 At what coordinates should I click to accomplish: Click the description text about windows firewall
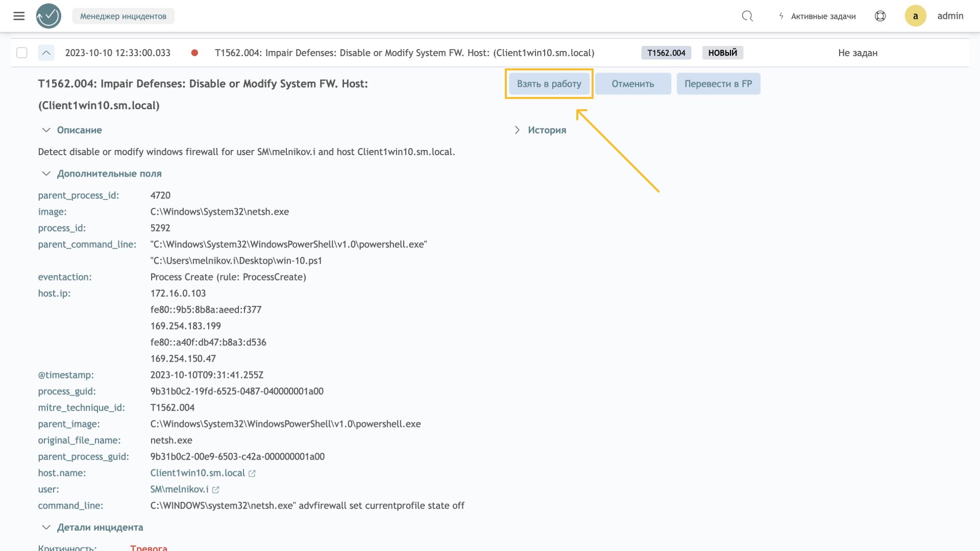pos(247,152)
